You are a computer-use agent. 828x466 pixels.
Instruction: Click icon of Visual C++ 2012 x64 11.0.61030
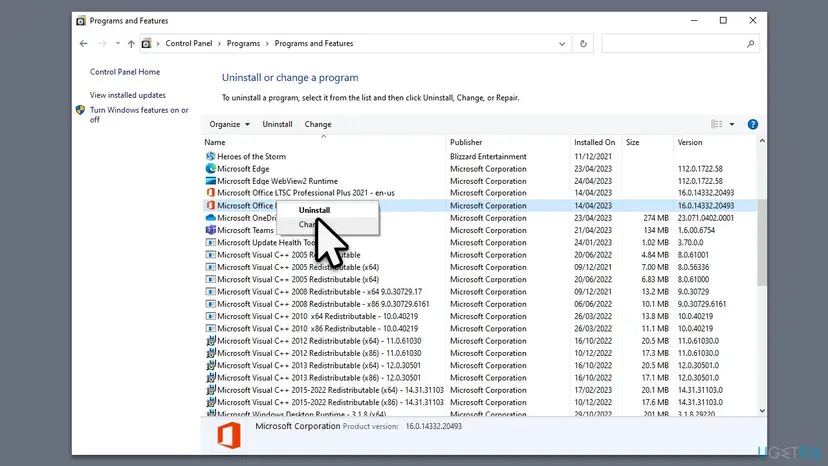(211, 341)
